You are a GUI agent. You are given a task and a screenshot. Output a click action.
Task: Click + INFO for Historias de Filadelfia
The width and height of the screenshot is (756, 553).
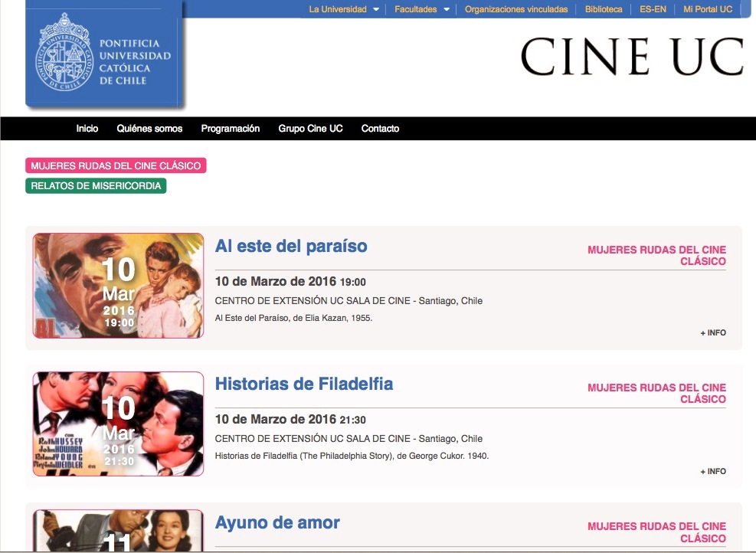[x=712, y=472]
